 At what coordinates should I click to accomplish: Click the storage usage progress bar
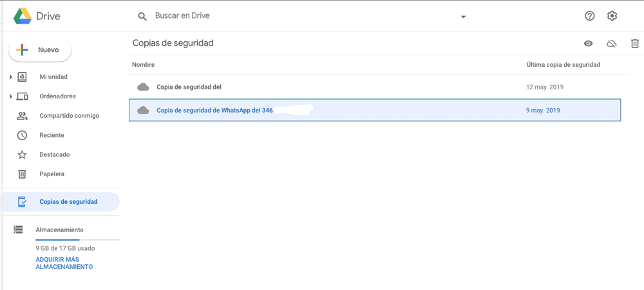pos(77,239)
